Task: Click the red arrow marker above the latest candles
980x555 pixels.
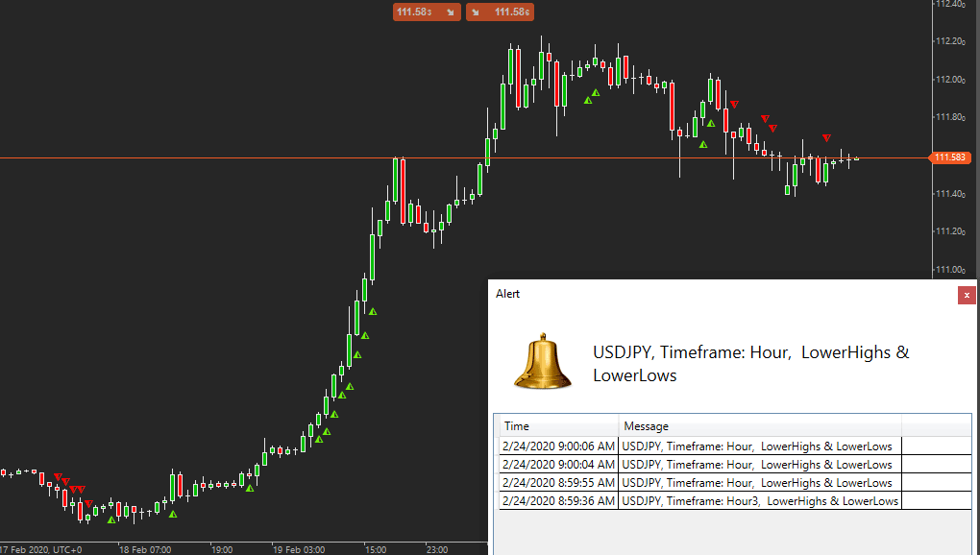Action: click(x=826, y=138)
